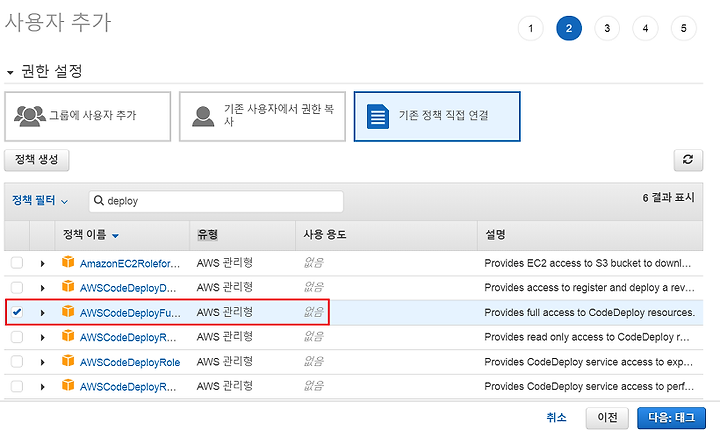Image resolution: width=720 pixels, height=430 pixels.
Task: Click the '6 결과 표시' results count text
Action: tap(669, 198)
